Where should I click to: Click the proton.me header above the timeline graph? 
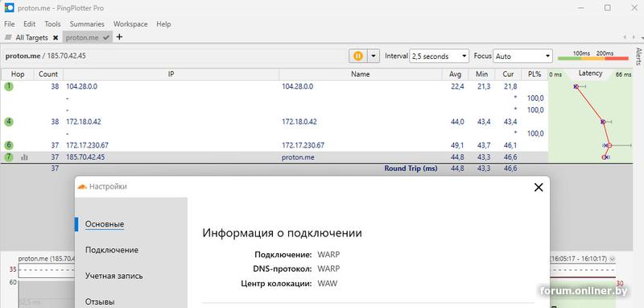tap(46, 259)
